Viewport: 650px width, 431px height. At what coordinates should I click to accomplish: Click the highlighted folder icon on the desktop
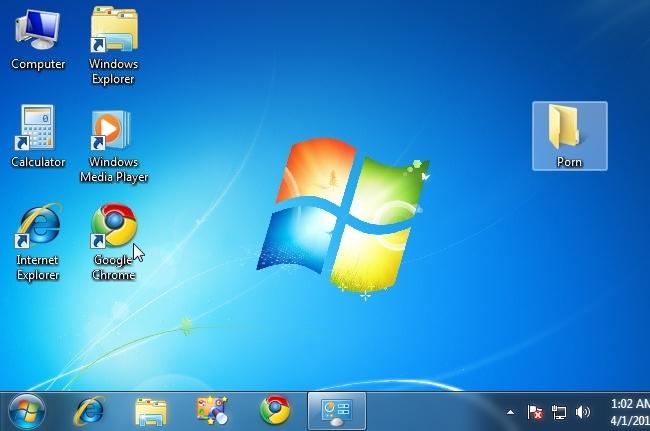[570, 136]
